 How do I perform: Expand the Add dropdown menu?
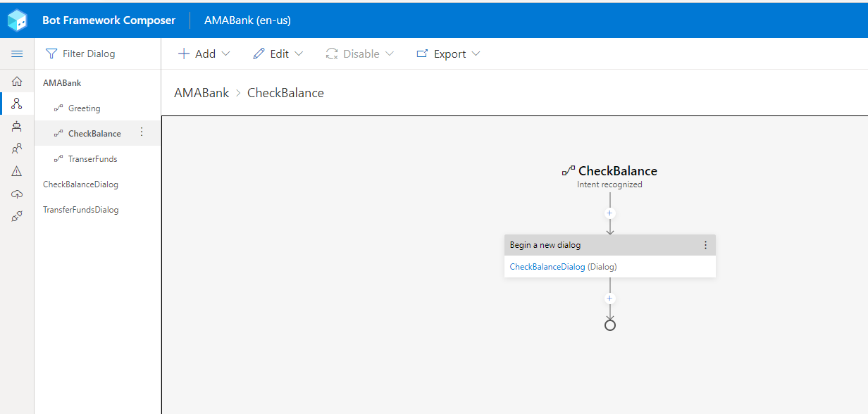204,54
